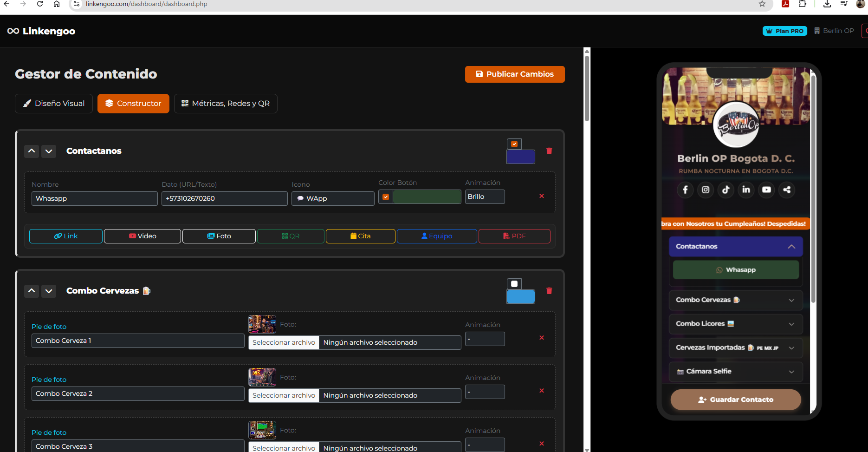Screen dimensions: 868x452
Task: Click the LinkedIn icon in phone preview
Action: 746,190
